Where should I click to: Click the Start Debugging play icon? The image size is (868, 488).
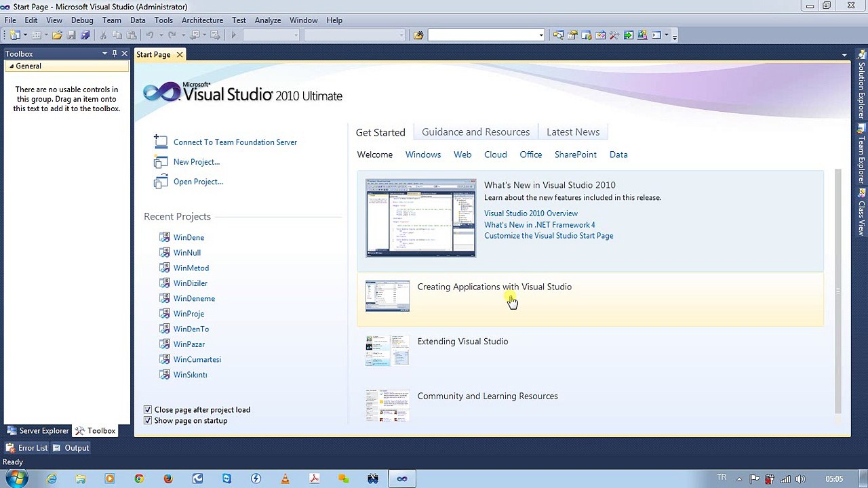[233, 35]
